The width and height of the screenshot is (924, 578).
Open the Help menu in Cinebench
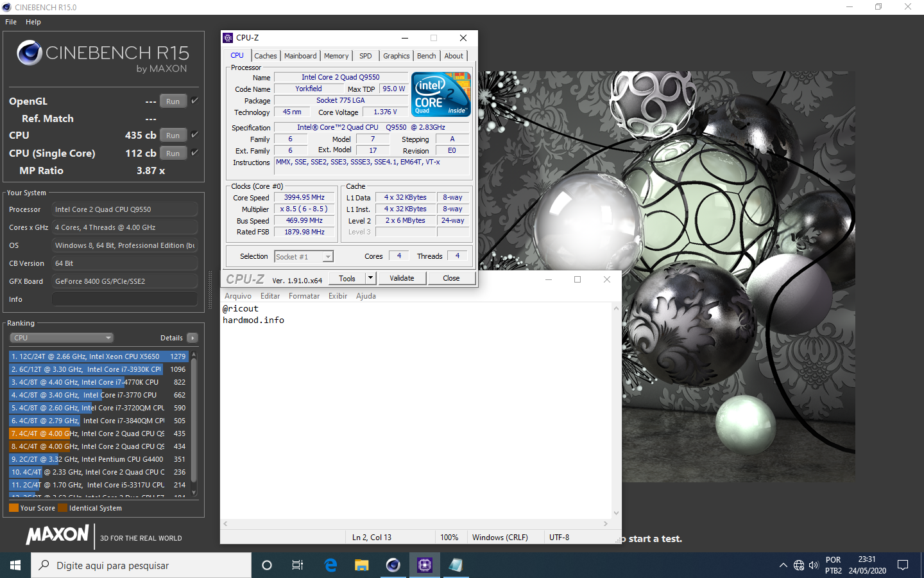(33, 22)
